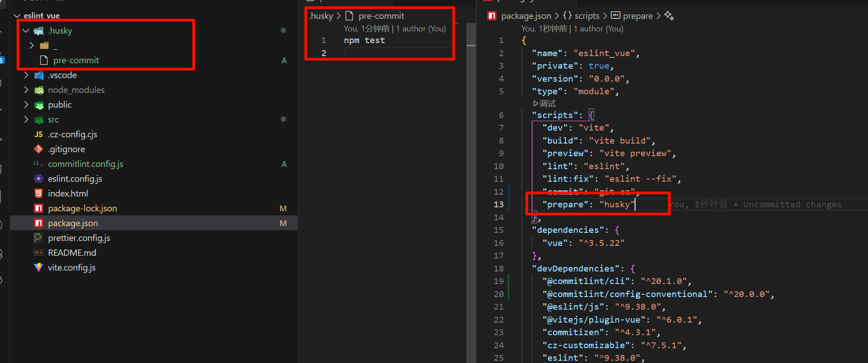Click the HTML5 icon beside index.html
Screen dimensions: 868x363
[x=39, y=194]
